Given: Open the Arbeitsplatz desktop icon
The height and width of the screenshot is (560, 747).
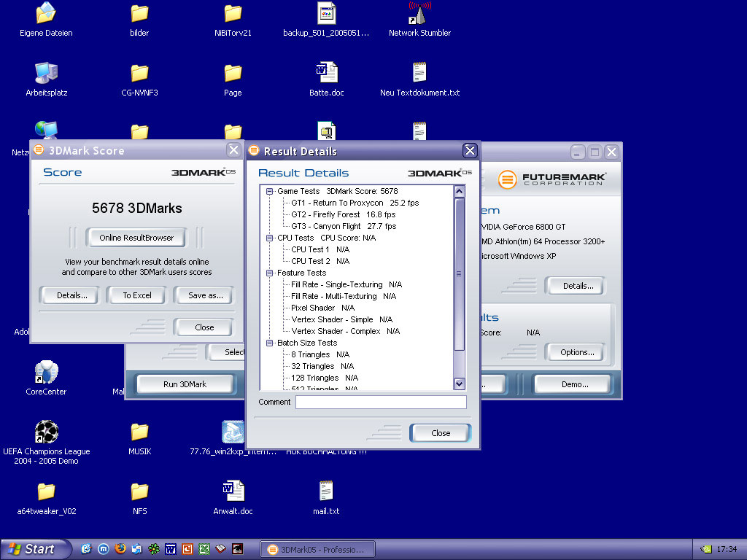Looking at the screenshot, I should point(46,74).
